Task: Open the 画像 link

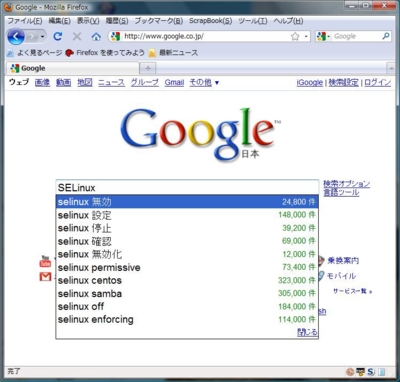Action: [42, 82]
